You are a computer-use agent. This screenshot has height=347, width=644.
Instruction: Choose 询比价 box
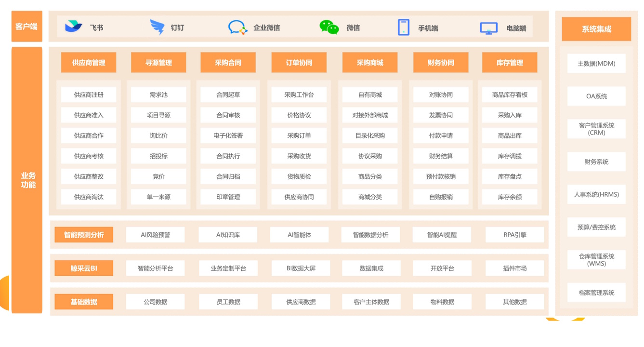(x=158, y=135)
